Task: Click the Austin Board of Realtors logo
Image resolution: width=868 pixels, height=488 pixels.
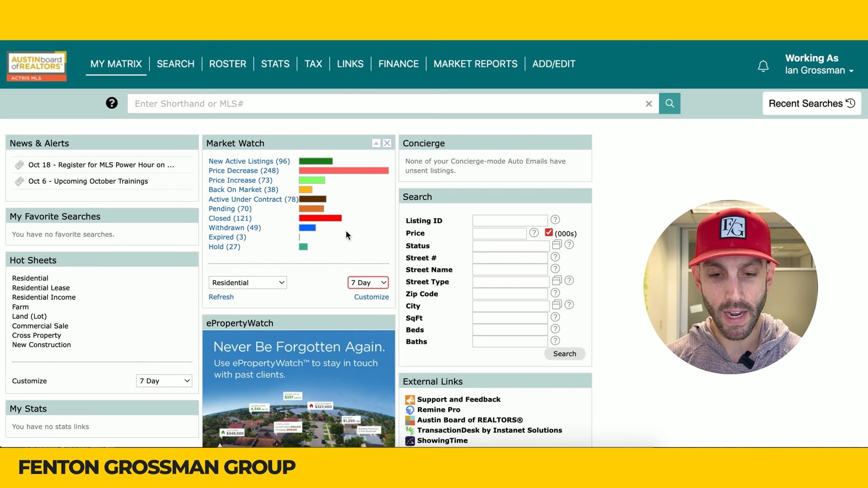Action: click(x=37, y=66)
